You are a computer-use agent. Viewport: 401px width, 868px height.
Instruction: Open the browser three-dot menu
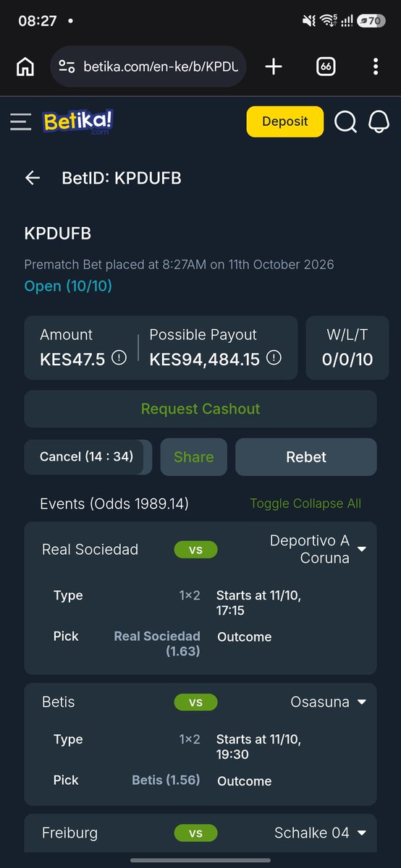pos(375,67)
